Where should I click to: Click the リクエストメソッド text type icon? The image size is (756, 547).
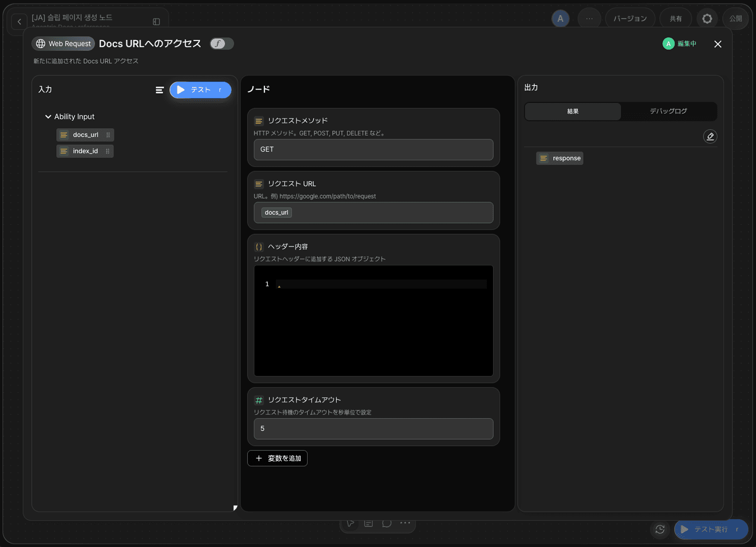click(x=259, y=121)
